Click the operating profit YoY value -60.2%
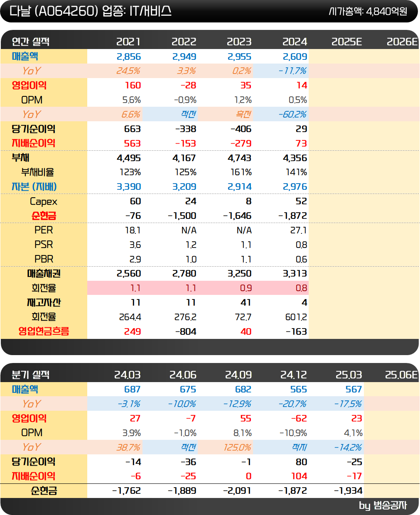 292,114
